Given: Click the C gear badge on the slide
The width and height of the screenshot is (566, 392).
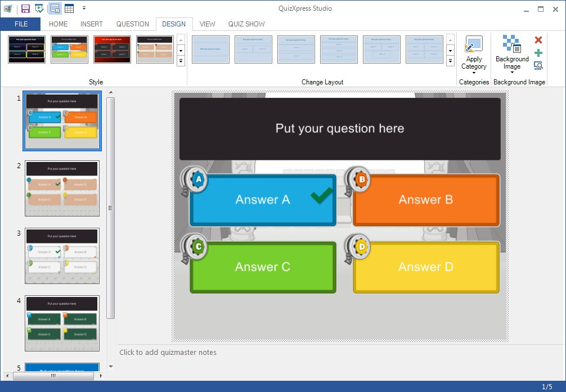Looking at the screenshot, I should pos(196,247).
